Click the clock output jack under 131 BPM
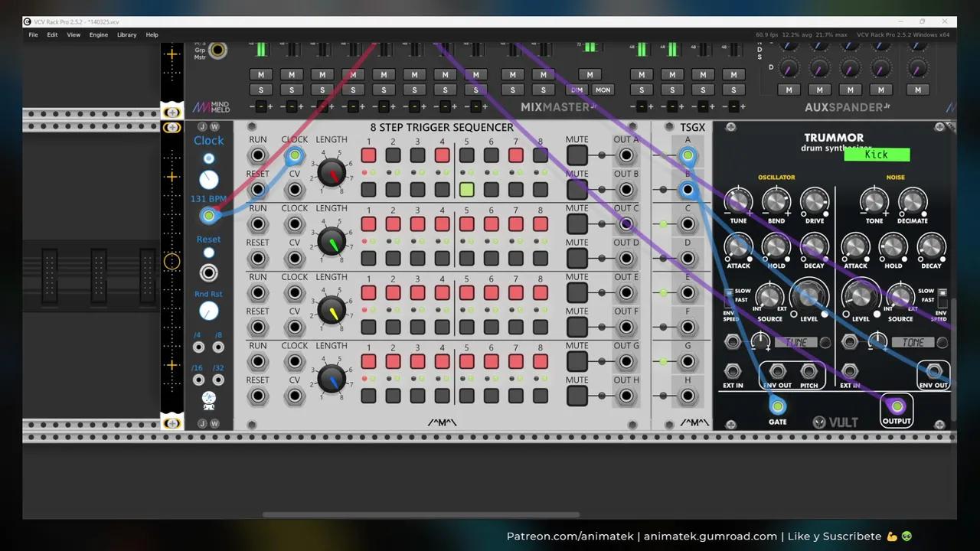Viewport: 980px width, 551px height. [208, 216]
